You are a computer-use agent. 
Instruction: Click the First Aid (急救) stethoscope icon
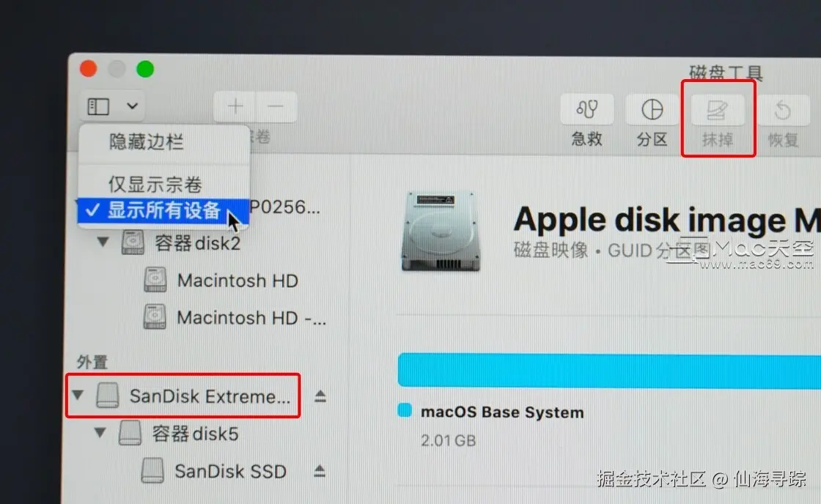click(x=586, y=109)
